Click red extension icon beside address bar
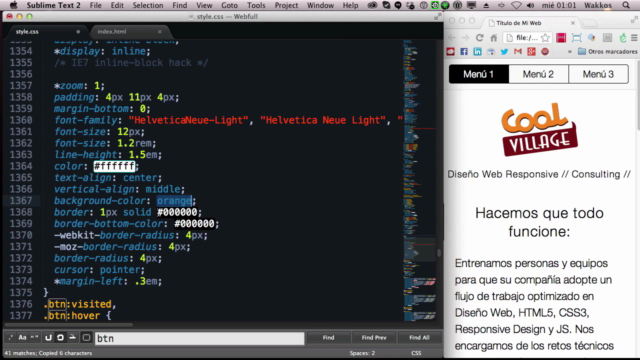Screen dimensions: 640x360 pyautogui.click(x=561, y=38)
